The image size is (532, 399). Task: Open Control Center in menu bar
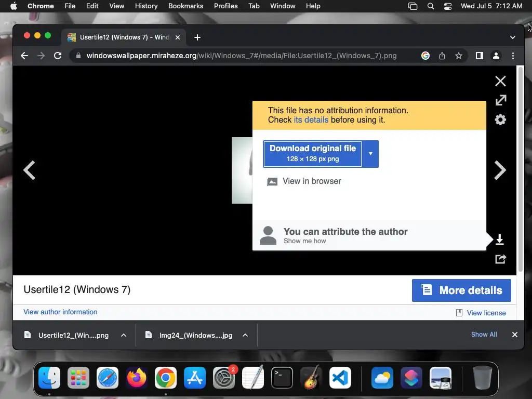coord(447,6)
